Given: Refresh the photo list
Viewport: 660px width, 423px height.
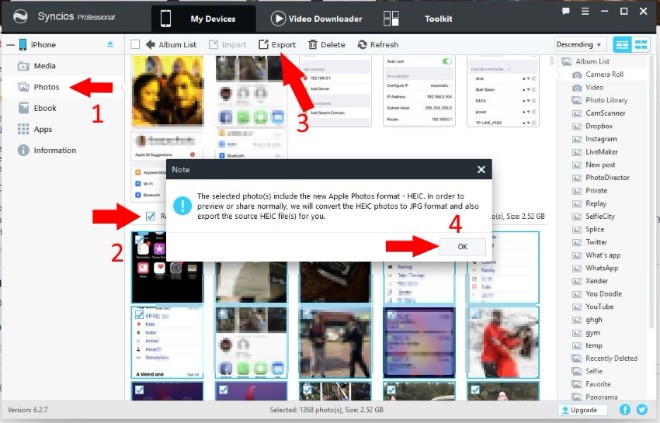Looking at the screenshot, I should tap(378, 45).
